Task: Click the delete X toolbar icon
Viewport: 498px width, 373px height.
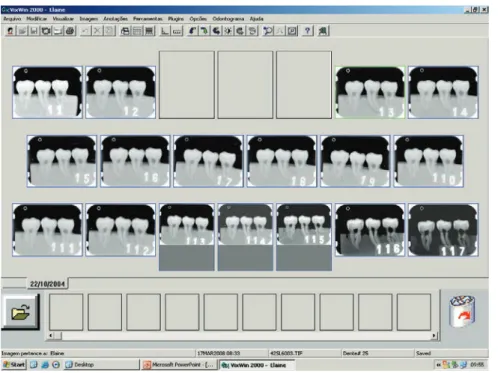Action: click(x=97, y=31)
